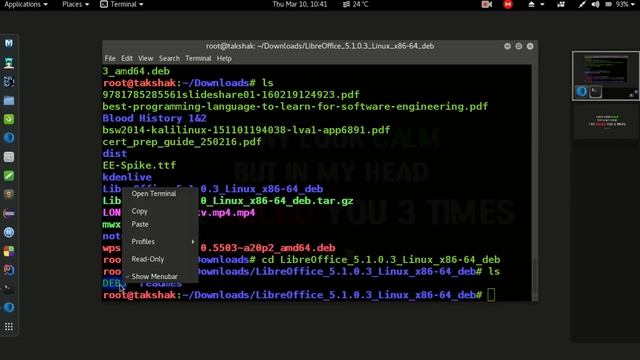Expand the dropdown arrow next to the eject icon
Image resolution: width=640 pixels, height=360 pixels.
click(542, 4)
